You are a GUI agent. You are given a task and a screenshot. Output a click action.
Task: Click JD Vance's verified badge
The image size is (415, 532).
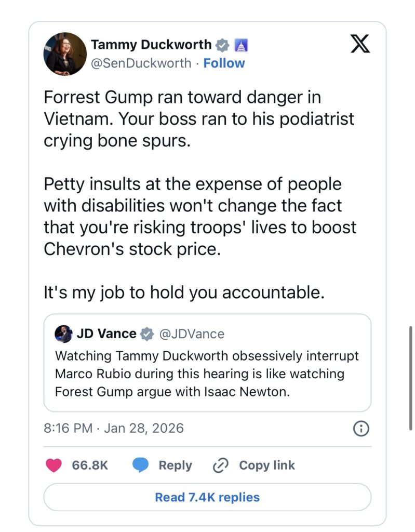click(x=147, y=334)
